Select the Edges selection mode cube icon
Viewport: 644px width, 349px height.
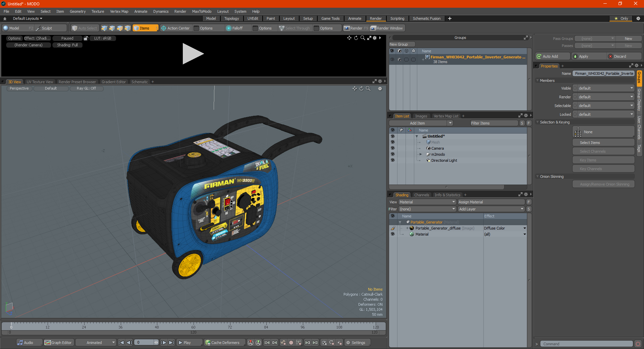112,28
